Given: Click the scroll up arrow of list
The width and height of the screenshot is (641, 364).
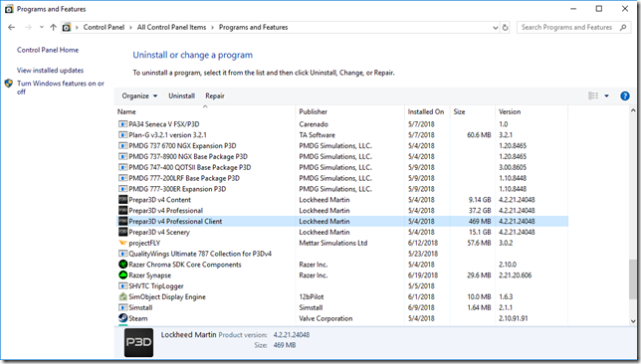Looking at the screenshot, I should coord(633,110).
